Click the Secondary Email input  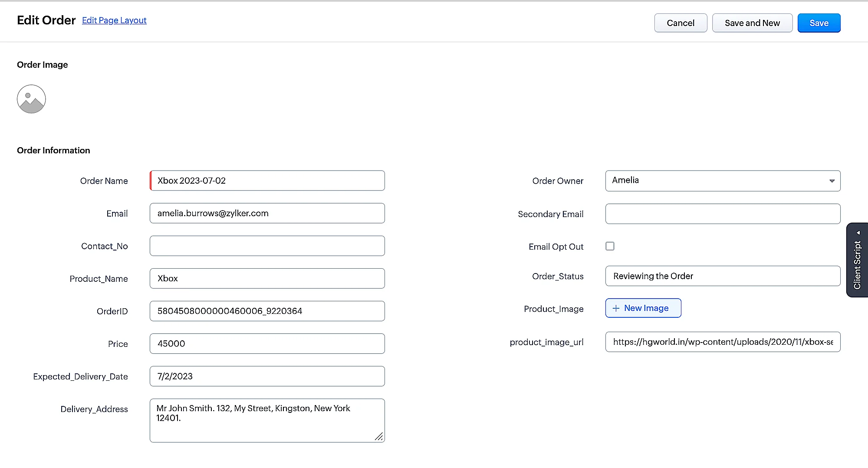click(723, 214)
